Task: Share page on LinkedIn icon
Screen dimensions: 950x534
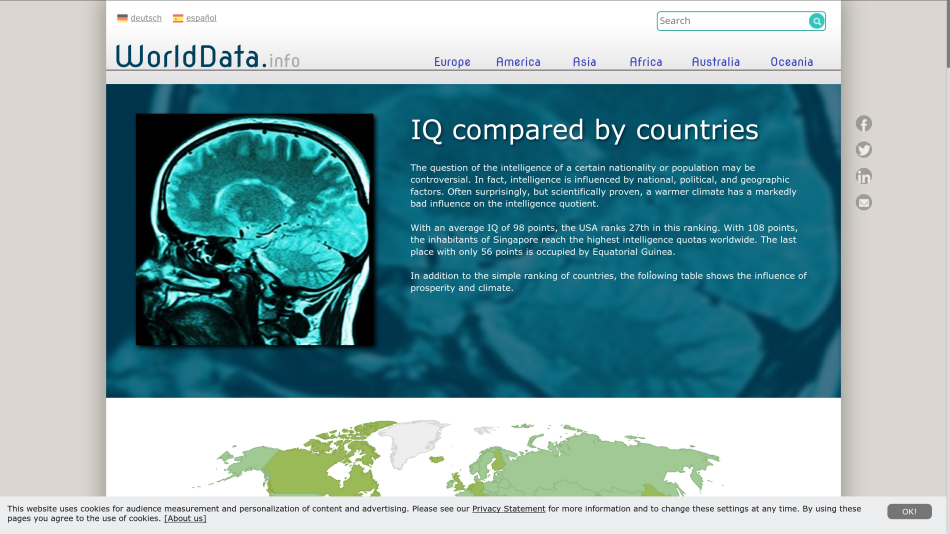Action: click(863, 176)
